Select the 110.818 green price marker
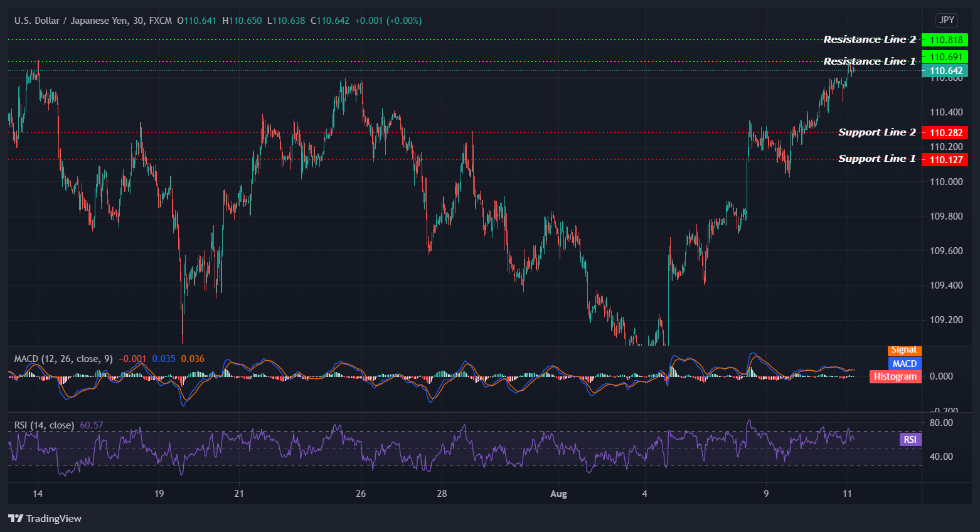Image resolution: width=980 pixels, height=532 pixels. click(946, 39)
